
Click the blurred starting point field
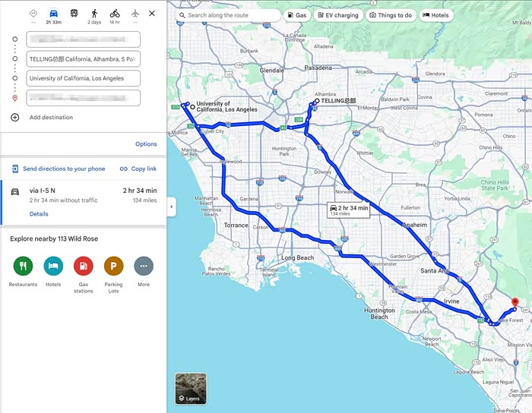pos(83,39)
